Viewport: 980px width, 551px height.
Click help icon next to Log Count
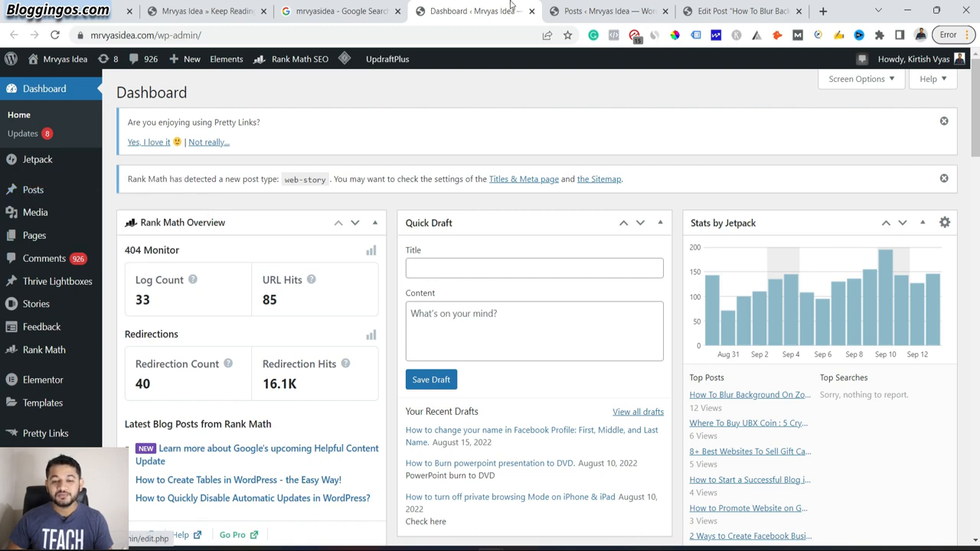coord(193,279)
